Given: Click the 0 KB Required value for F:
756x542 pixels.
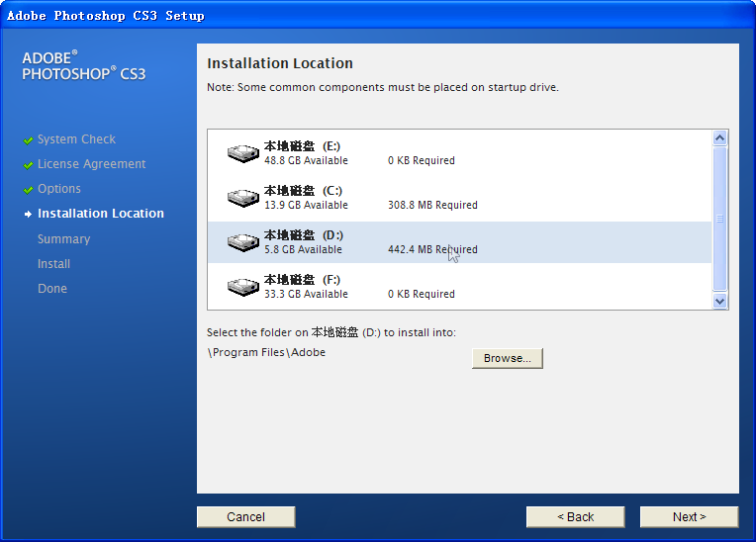Looking at the screenshot, I should (x=422, y=294).
